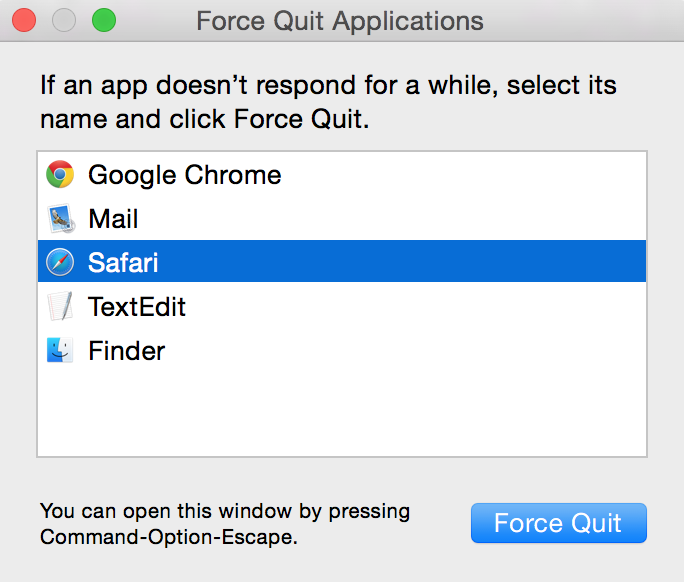The width and height of the screenshot is (684, 582).
Task: Click the Force Quit Applications title
Action: tap(340, 21)
